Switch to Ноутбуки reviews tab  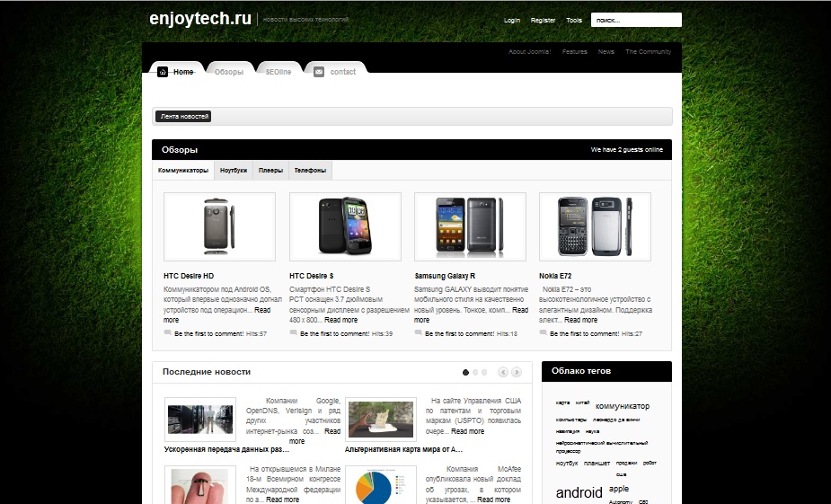(x=234, y=171)
